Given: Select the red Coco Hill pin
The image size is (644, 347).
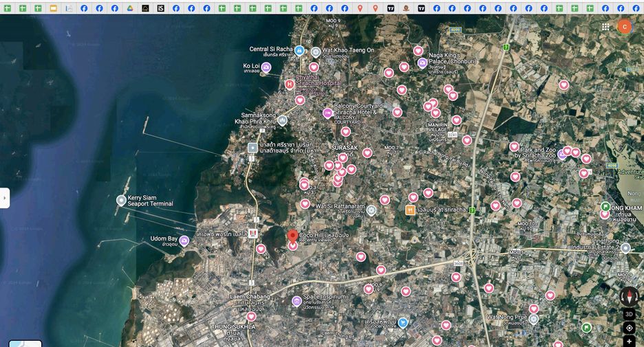Looking at the screenshot, I should point(292,236).
